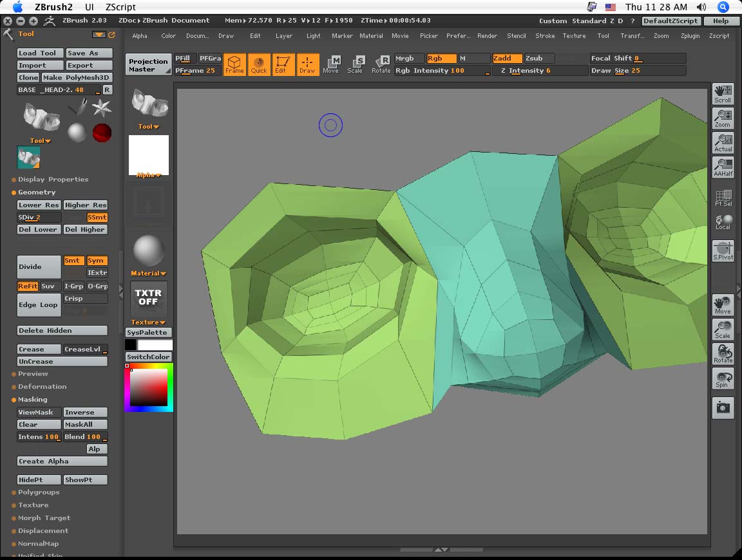Toggle the Sym option near Divide
This screenshot has height=560, width=742.
click(x=97, y=261)
